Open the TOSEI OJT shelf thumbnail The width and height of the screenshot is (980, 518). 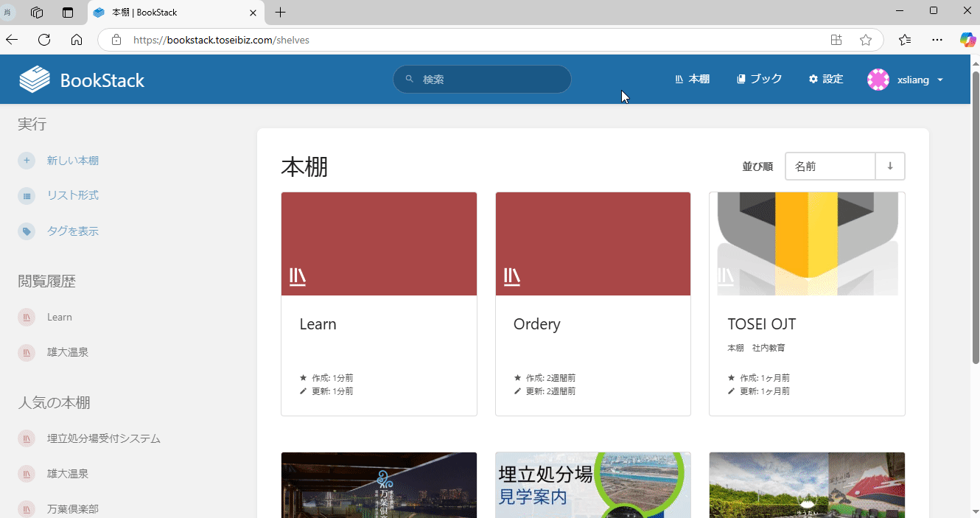tap(807, 243)
